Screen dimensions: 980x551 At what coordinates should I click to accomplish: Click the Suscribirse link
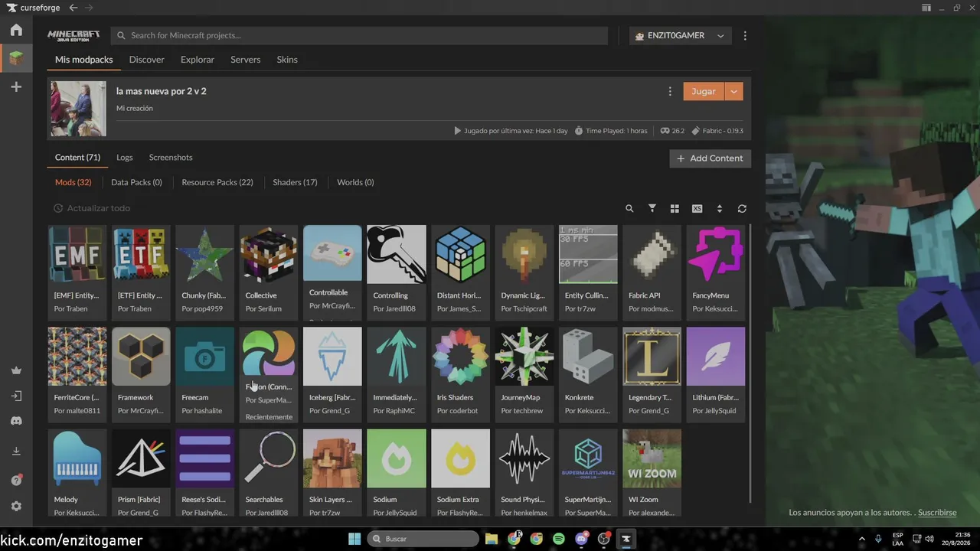pyautogui.click(x=937, y=513)
